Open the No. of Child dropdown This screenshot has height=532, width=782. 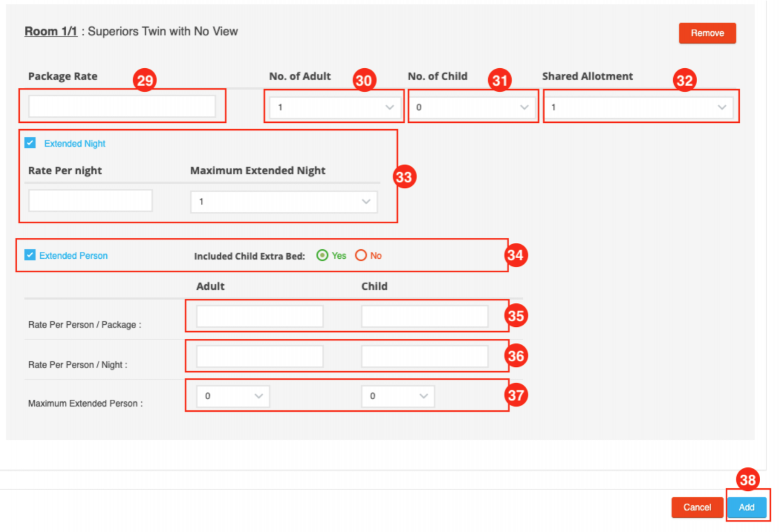pos(472,107)
